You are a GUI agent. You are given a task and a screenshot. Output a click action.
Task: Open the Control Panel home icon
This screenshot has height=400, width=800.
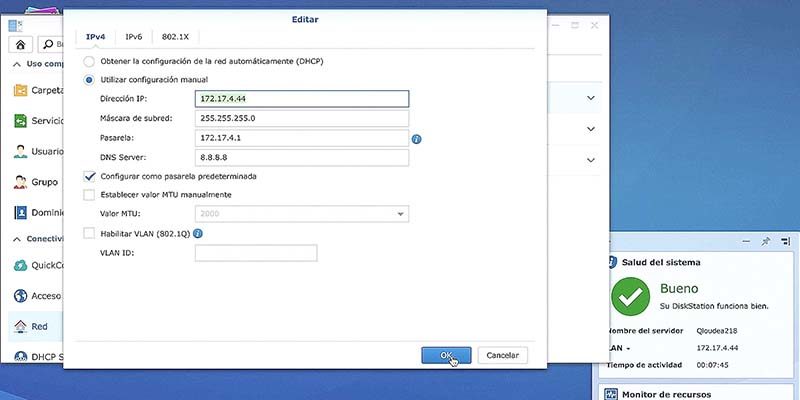click(20, 44)
